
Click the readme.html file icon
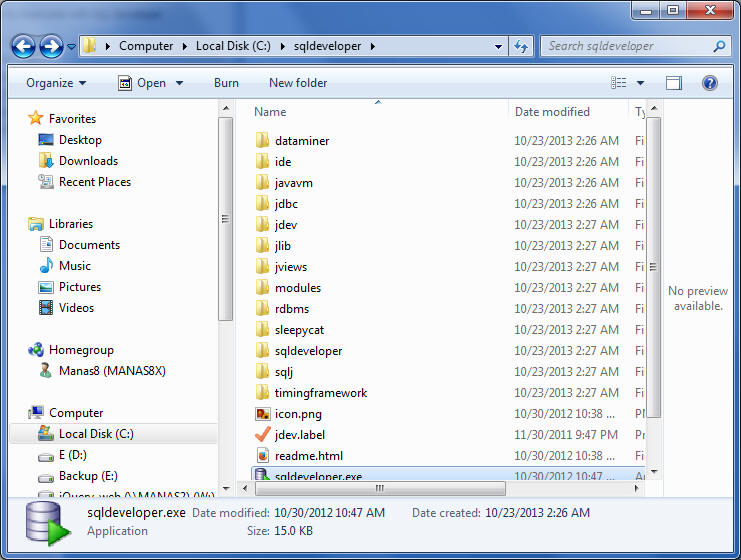pyautogui.click(x=262, y=456)
